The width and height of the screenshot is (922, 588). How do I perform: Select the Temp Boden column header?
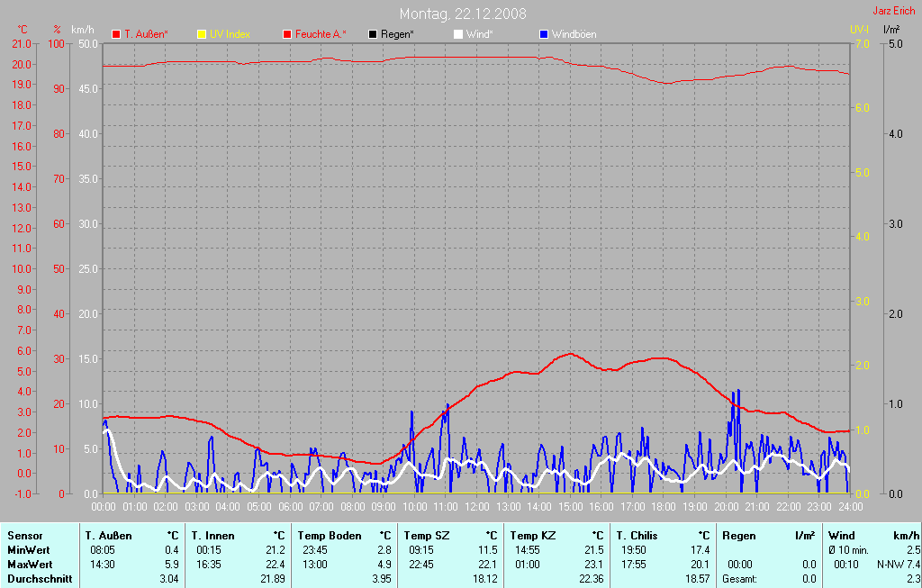[329, 536]
